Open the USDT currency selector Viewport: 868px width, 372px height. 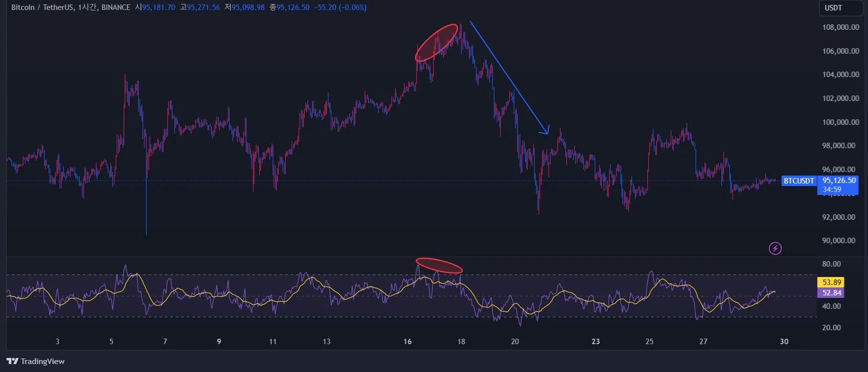click(841, 8)
